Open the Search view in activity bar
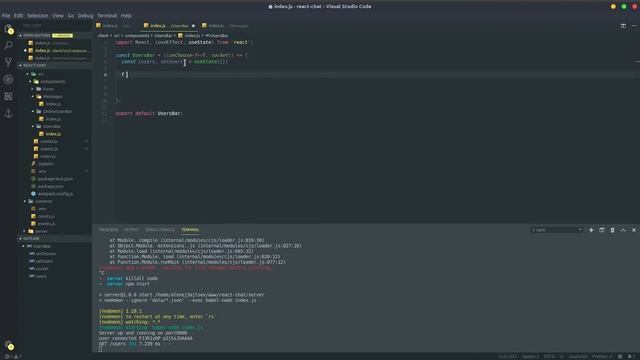 (x=8, y=45)
